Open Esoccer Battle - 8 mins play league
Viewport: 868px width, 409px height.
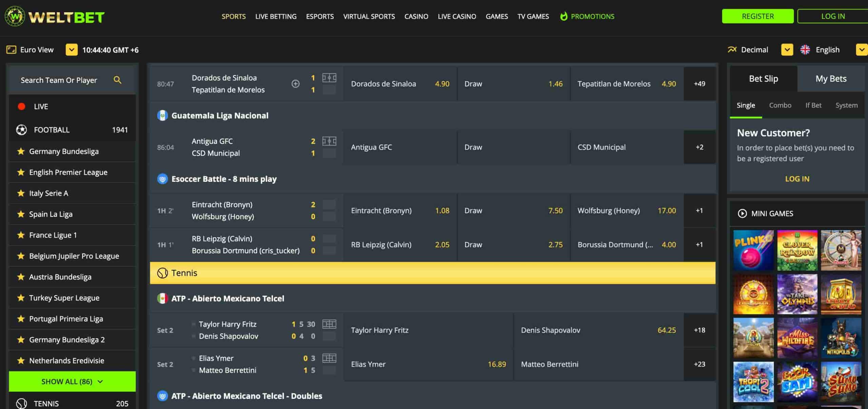click(224, 179)
